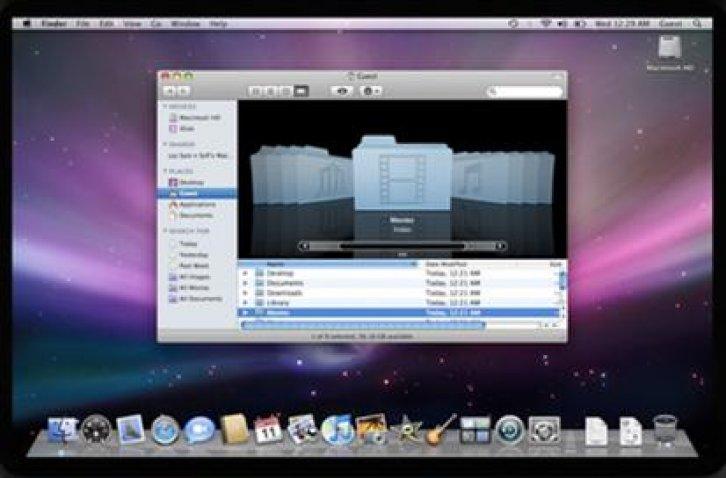Go back with the Finder back arrow
This screenshot has height=478, width=726.
point(170,91)
